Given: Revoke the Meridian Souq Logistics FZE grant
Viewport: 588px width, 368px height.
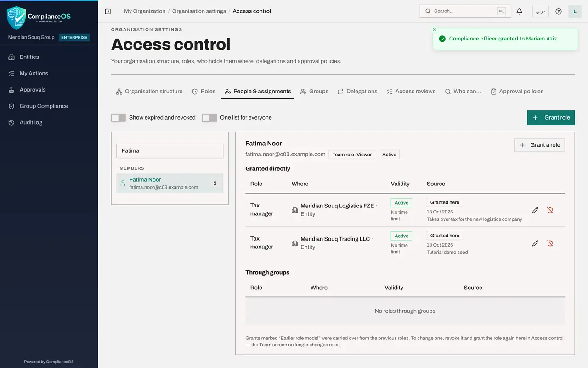Looking at the screenshot, I should click(550, 210).
